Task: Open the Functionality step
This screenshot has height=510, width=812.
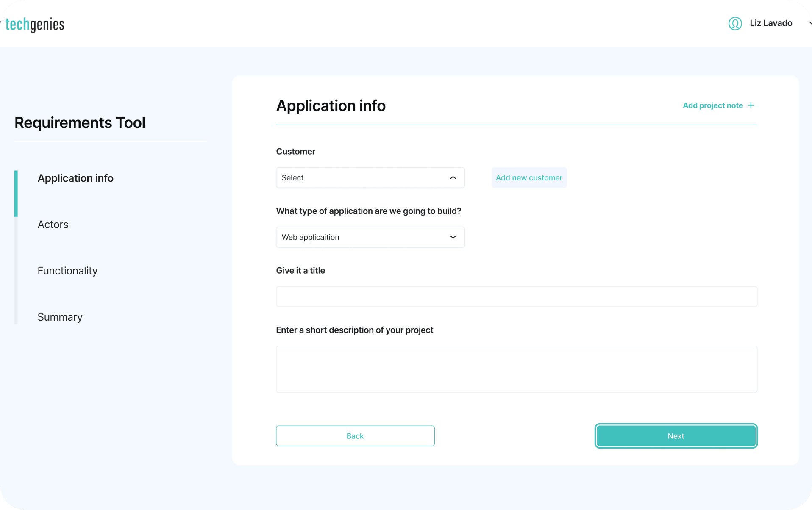Action: (67, 271)
